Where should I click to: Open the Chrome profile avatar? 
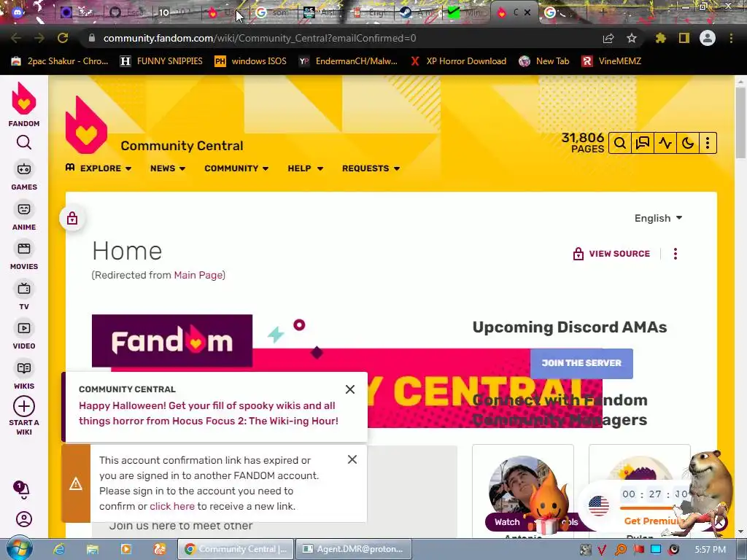[x=708, y=38]
